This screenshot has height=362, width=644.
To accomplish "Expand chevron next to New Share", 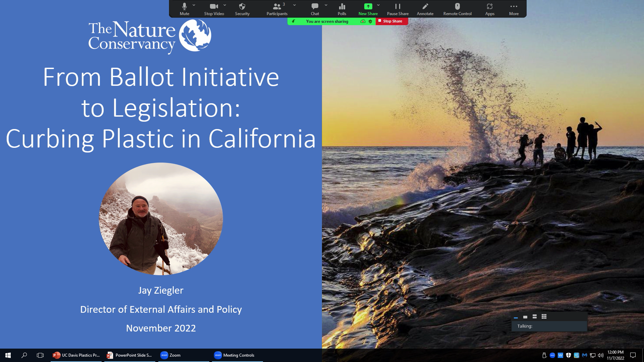I will point(378,5).
